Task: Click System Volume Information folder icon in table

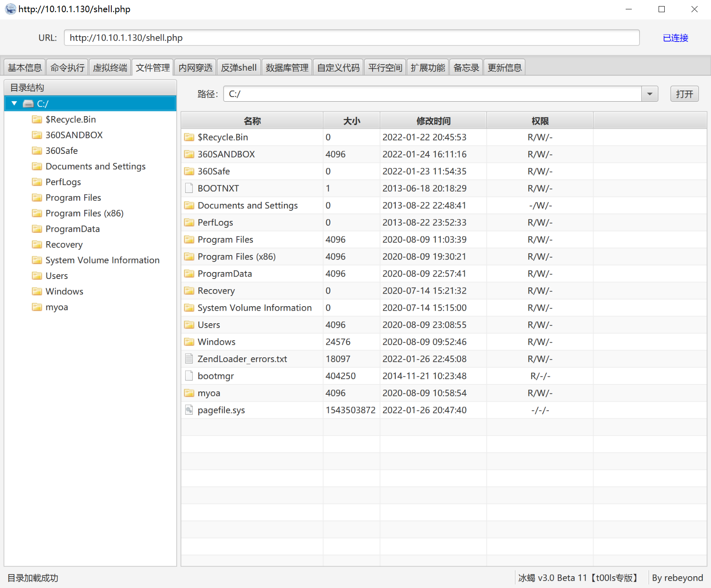Action: click(189, 307)
